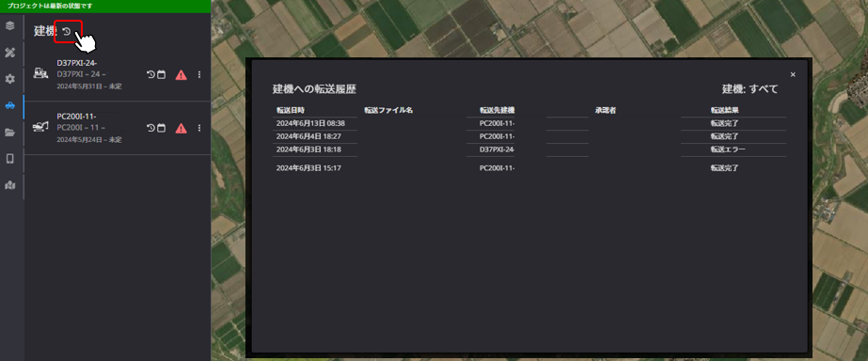Open transfer history icon beside 建機 heading
Viewport: 868px width, 361px height.
coord(67,32)
